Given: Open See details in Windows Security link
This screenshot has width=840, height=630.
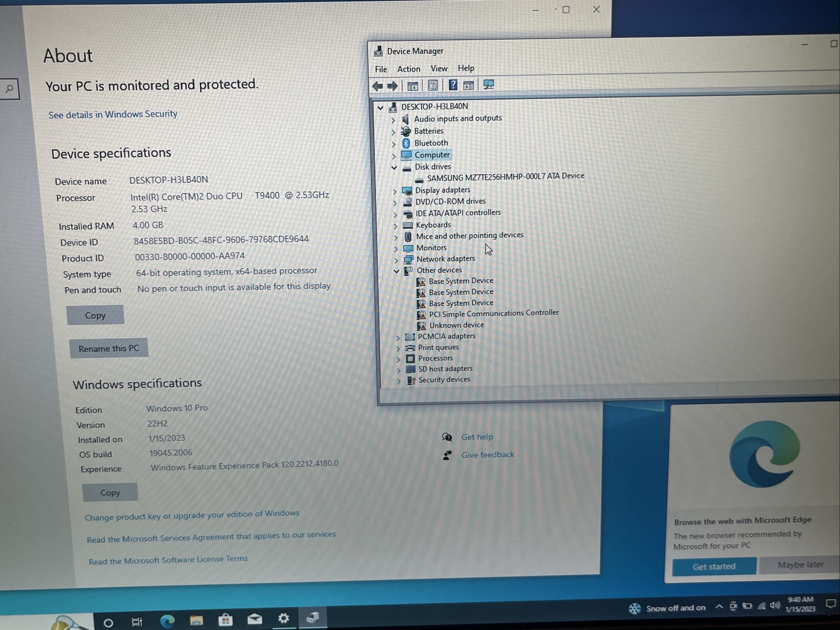Looking at the screenshot, I should point(113,114).
